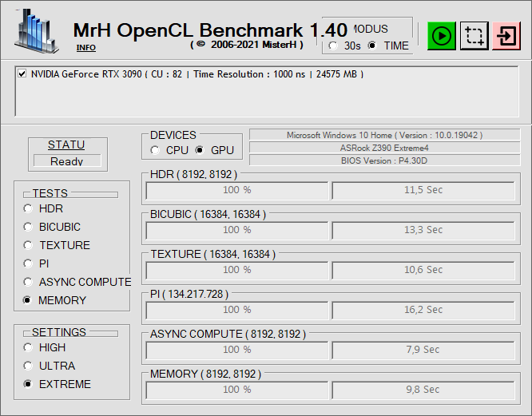The height and width of the screenshot is (416, 532).
Task: Click the MEMORY result '9,8 Sec'
Action: click(x=423, y=390)
